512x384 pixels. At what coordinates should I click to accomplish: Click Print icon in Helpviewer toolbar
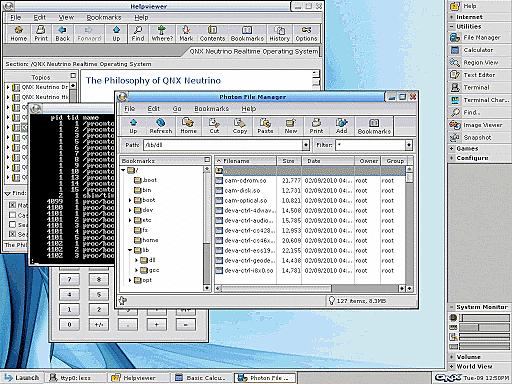[x=41, y=34]
